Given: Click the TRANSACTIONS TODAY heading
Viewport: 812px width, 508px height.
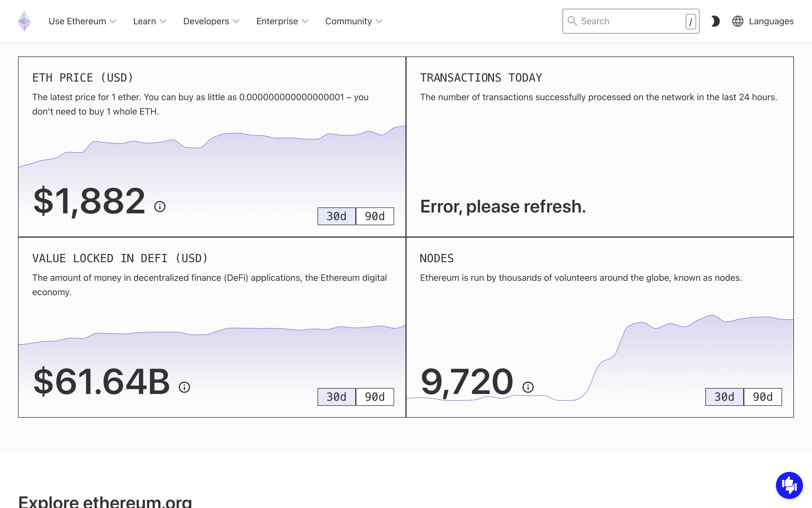Looking at the screenshot, I should tap(481, 78).
